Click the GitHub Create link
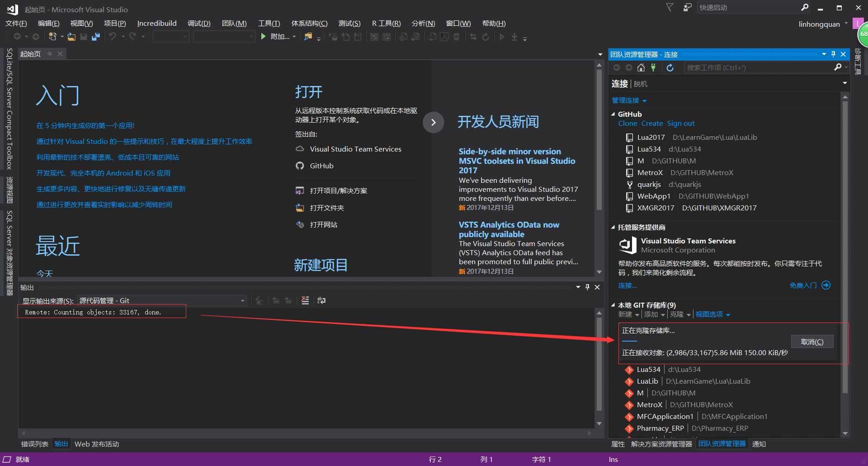 652,124
